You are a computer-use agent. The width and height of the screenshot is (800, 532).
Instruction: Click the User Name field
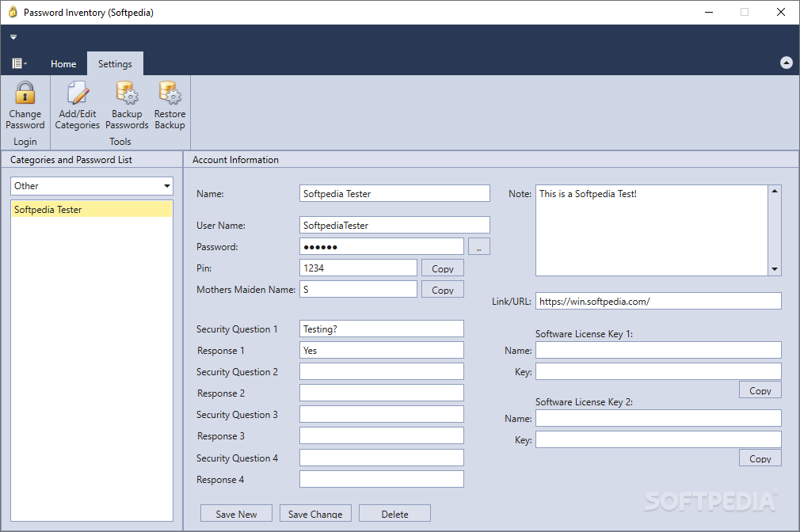point(394,225)
